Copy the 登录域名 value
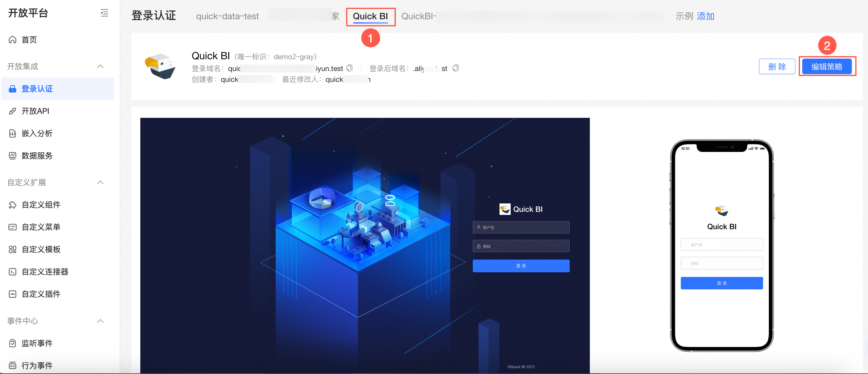This screenshot has height=374, width=868. point(350,68)
